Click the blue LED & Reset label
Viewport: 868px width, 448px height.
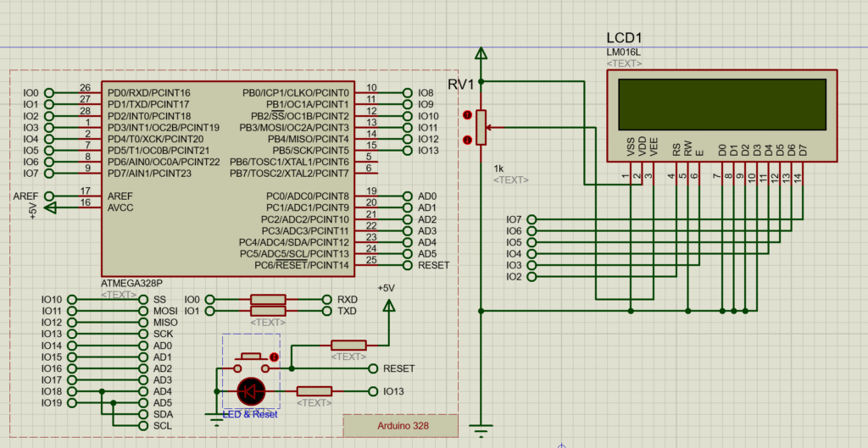(250, 414)
